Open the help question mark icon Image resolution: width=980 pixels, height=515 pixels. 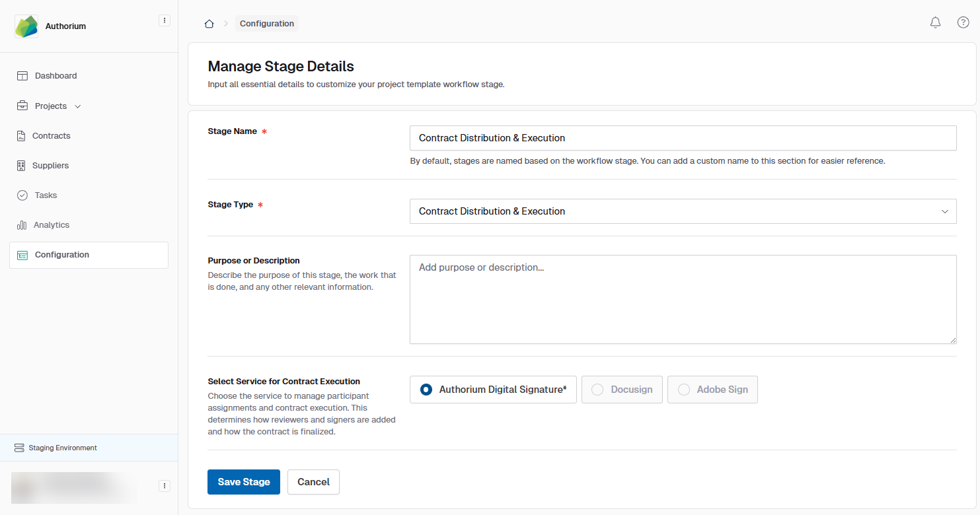click(963, 22)
